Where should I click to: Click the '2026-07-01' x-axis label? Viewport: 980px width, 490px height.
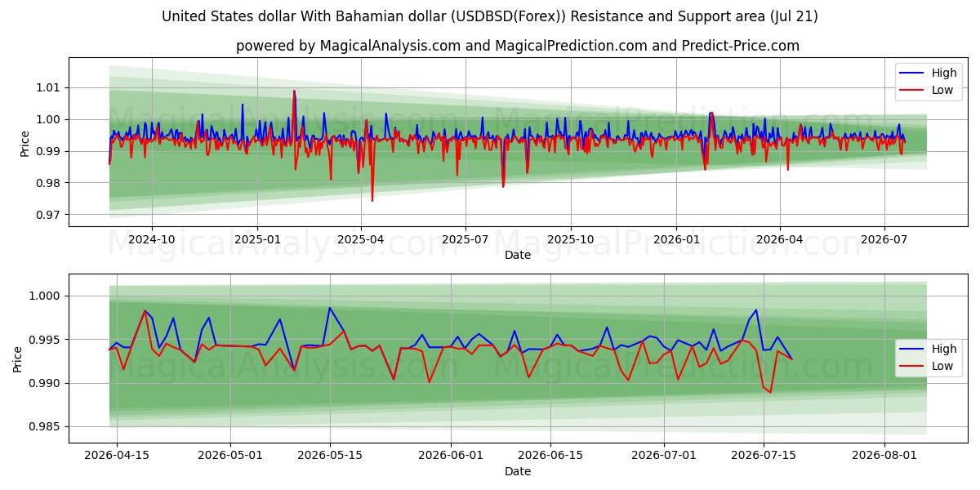pos(665,457)
